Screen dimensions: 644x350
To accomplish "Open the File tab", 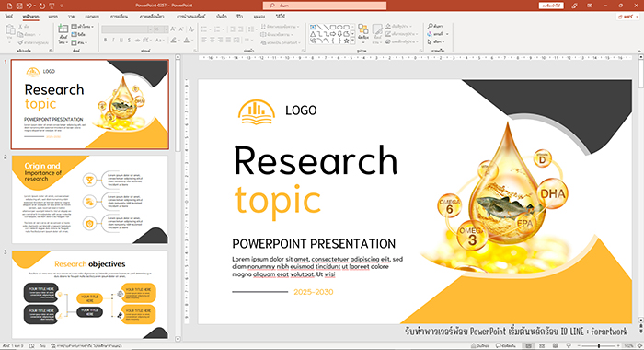I will (9, 17).
